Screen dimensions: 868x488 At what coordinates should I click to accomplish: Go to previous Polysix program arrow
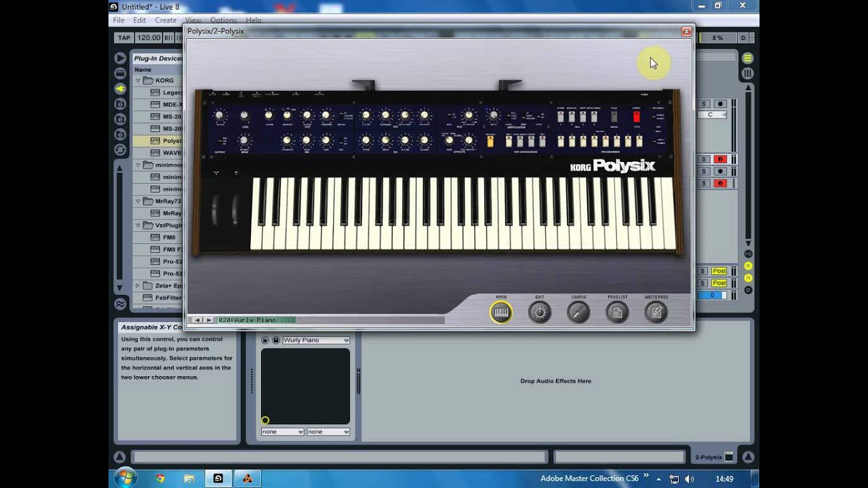click(x=197, y=320)
